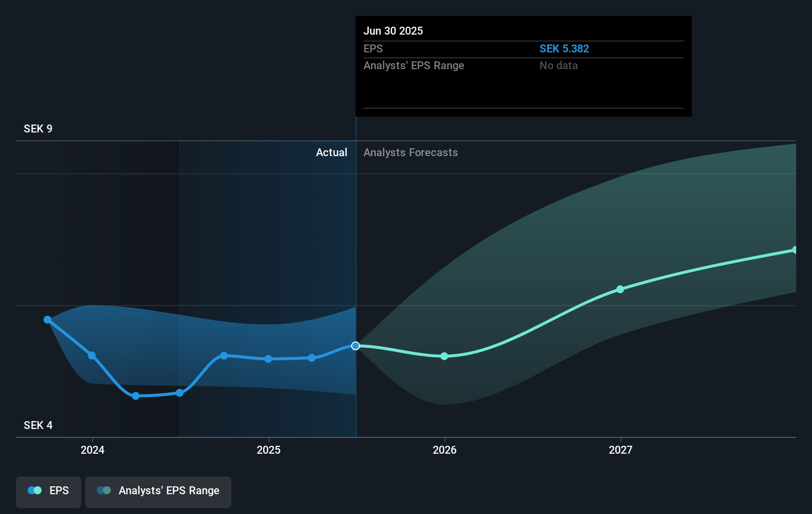
Task: Click the 2025 axis label
Action: (268, 450)
